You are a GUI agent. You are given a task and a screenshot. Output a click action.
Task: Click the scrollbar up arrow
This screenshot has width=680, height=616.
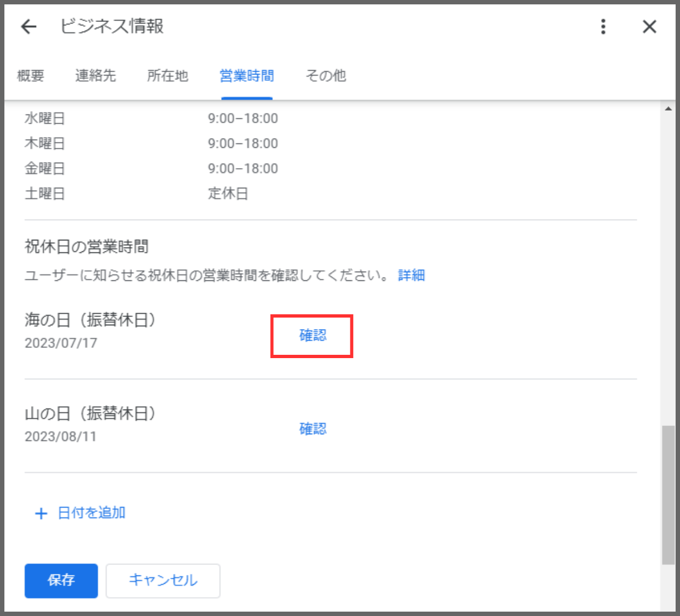click(x=668, y=108)
